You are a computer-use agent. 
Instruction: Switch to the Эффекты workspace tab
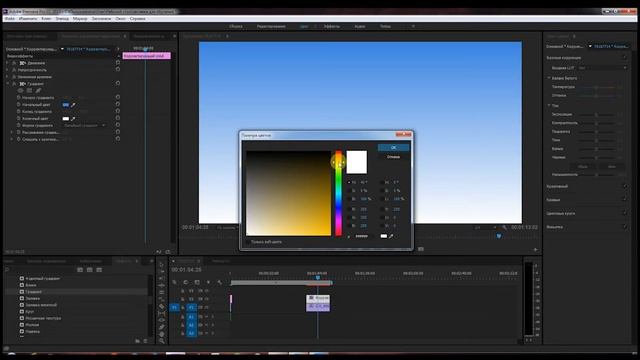coord(332,27)
